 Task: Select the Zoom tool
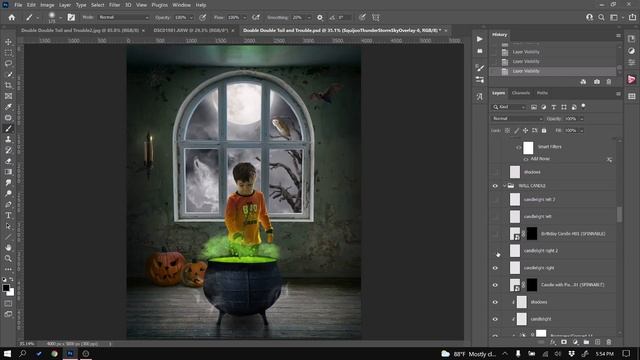[x=8, y=258]
